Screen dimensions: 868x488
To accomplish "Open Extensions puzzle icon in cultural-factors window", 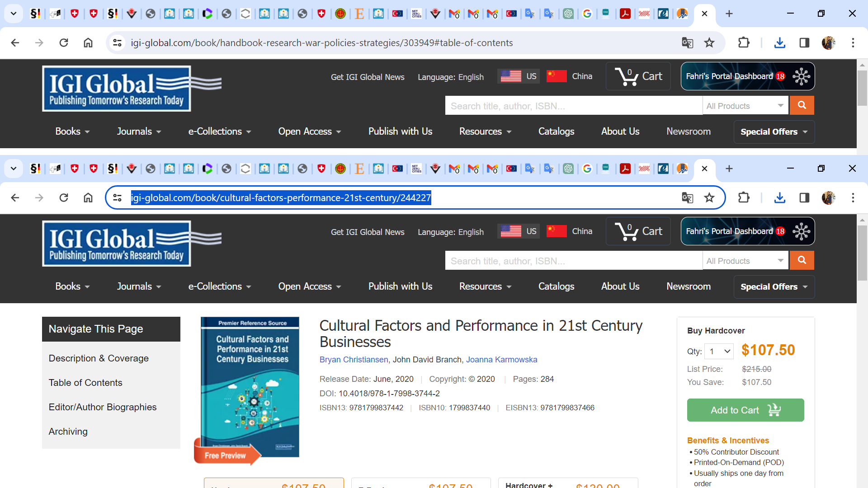I will pos(744,197).
